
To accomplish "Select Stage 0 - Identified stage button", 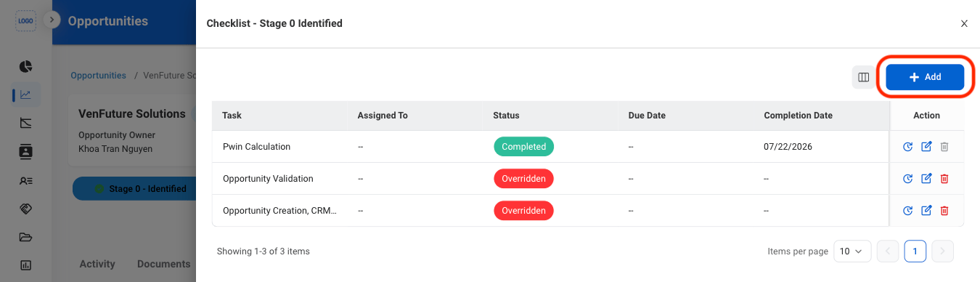I will (x=134, y=189).
